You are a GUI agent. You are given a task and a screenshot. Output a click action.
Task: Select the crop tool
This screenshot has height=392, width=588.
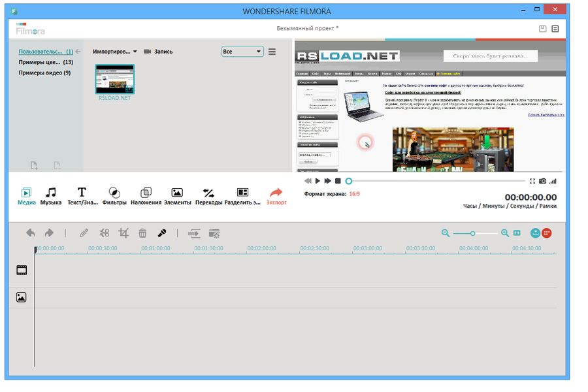click(x=123, y=233)
